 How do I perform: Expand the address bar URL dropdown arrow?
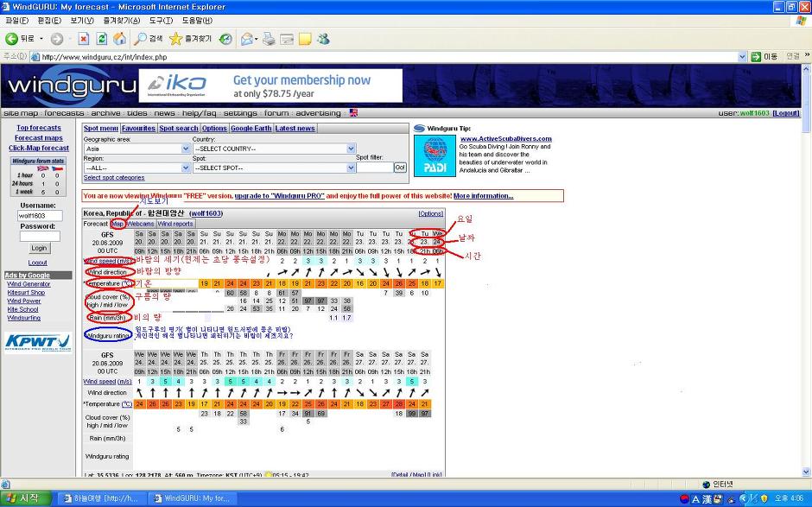coord(742,56)
